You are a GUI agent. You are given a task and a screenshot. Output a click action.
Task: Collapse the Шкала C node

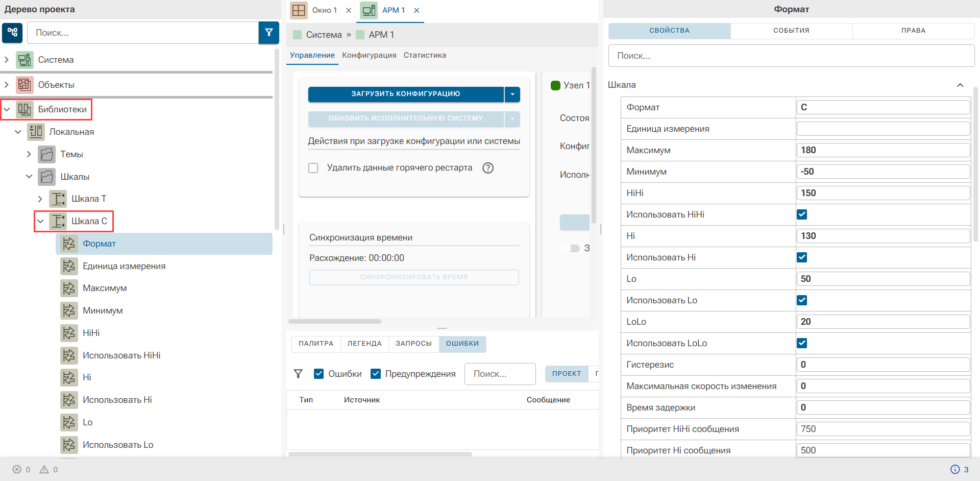[x=40, y=221]
